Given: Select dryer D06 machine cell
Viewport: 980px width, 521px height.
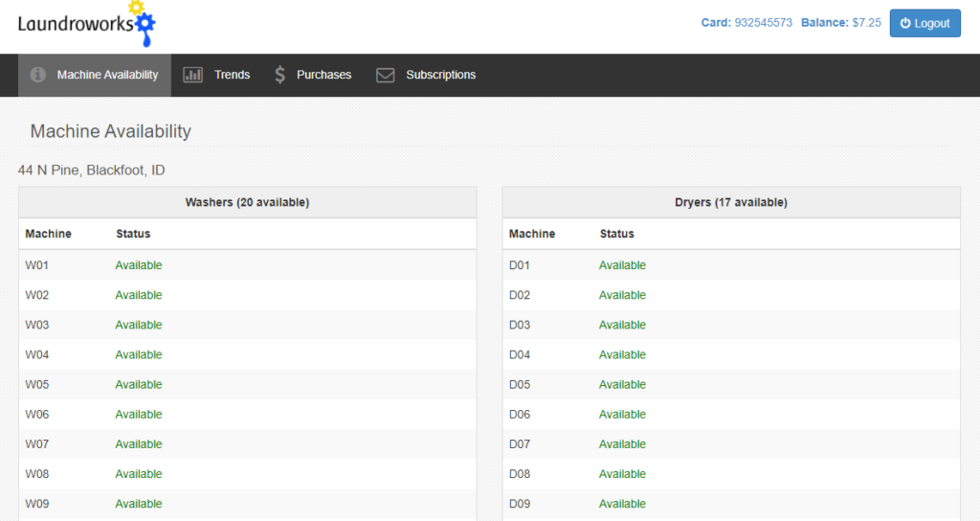Looking at the screenshot, I should point(520,415).
